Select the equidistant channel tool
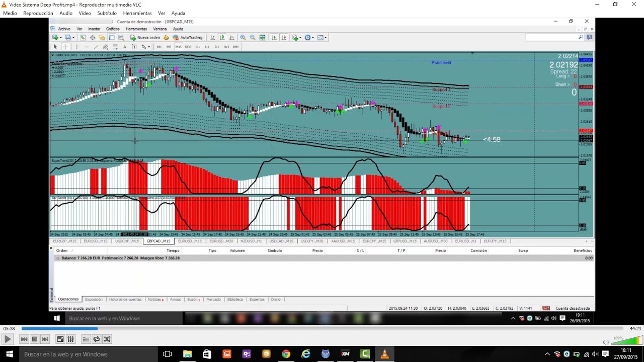 (105, 47)
